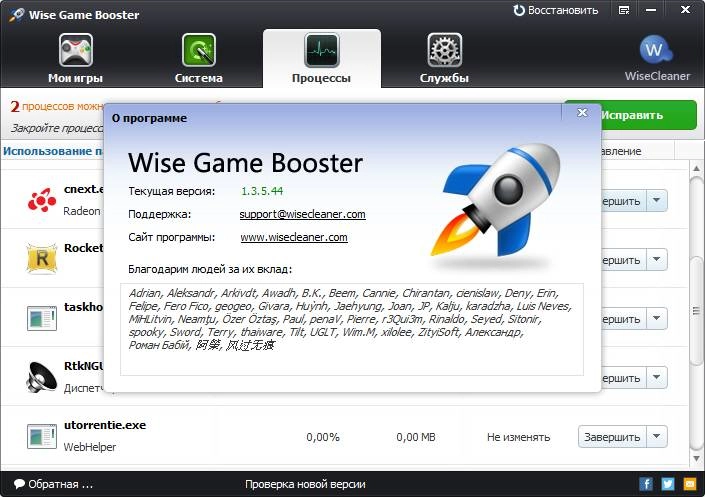Click the rocket logo in About dialog
Viewport: 705px width, 497px height.
[x=495, y=201]
